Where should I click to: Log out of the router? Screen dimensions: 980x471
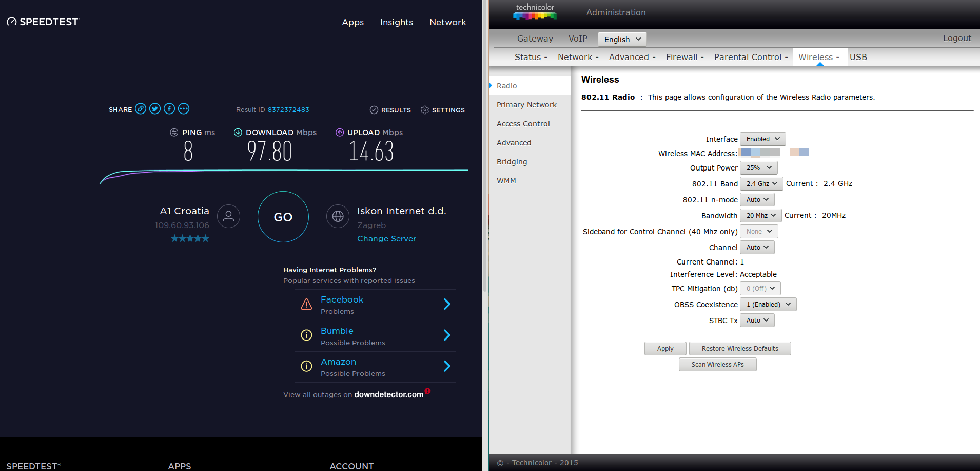click(x=957, y=38)
